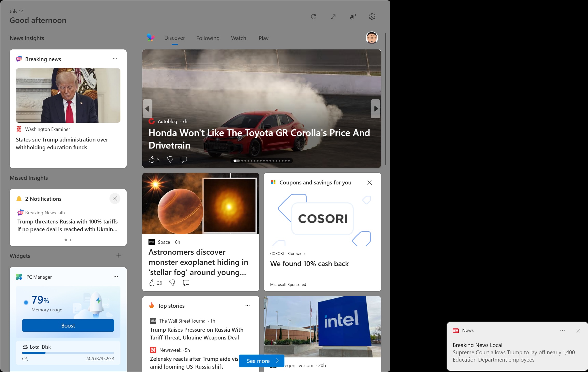Dislike the exoplanet astronomers article
588x372 pixels.
point(172,283)
